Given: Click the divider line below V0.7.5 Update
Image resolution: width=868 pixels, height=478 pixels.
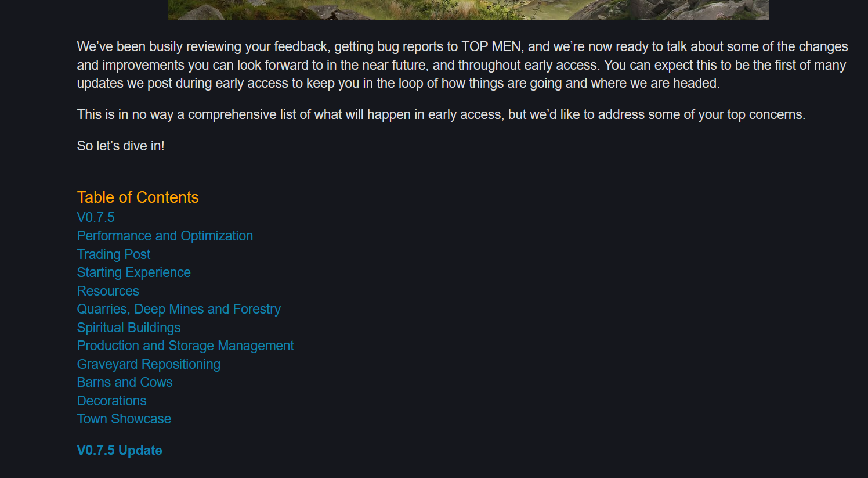Looking at the screenshot, I should pyautogui.click(x=470, y=473).
